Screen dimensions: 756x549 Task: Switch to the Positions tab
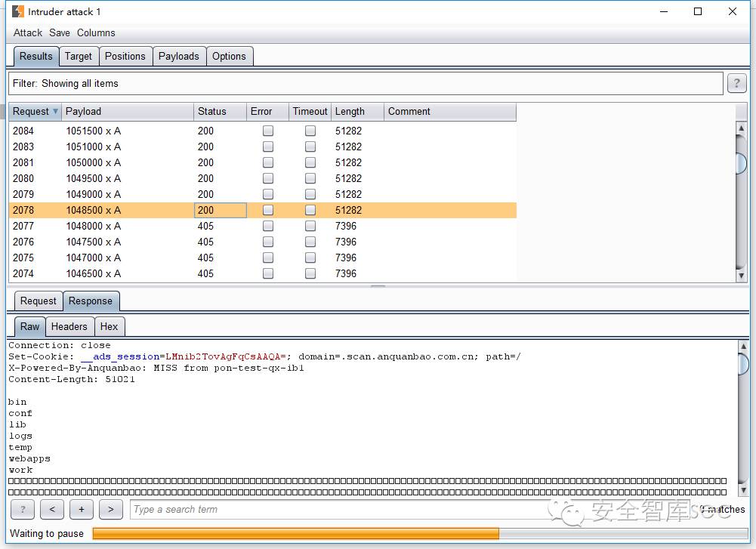coord(125,57)
